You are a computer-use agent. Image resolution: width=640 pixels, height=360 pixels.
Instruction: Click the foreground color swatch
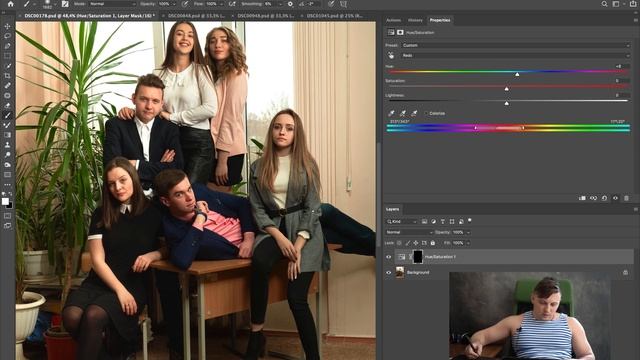click(x=5, y=201)
